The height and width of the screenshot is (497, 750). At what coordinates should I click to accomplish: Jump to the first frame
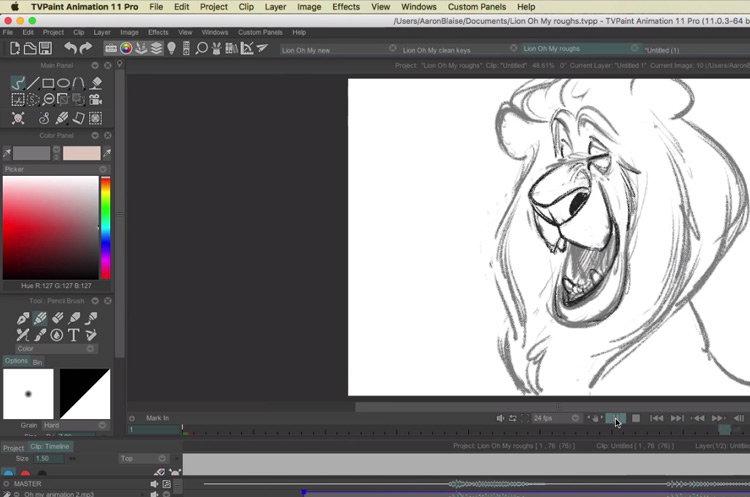tap(656, 418)
